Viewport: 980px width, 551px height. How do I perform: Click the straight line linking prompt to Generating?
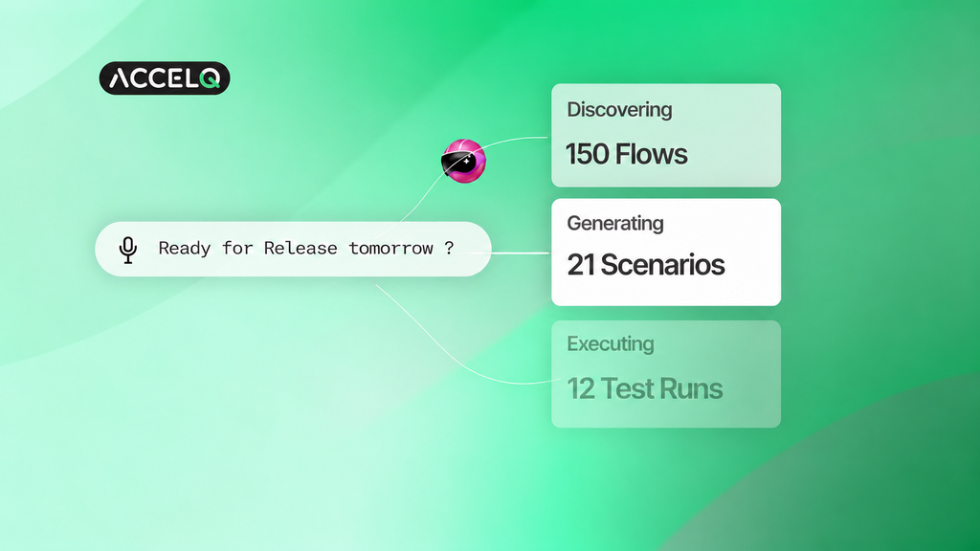tap(520, 253)
